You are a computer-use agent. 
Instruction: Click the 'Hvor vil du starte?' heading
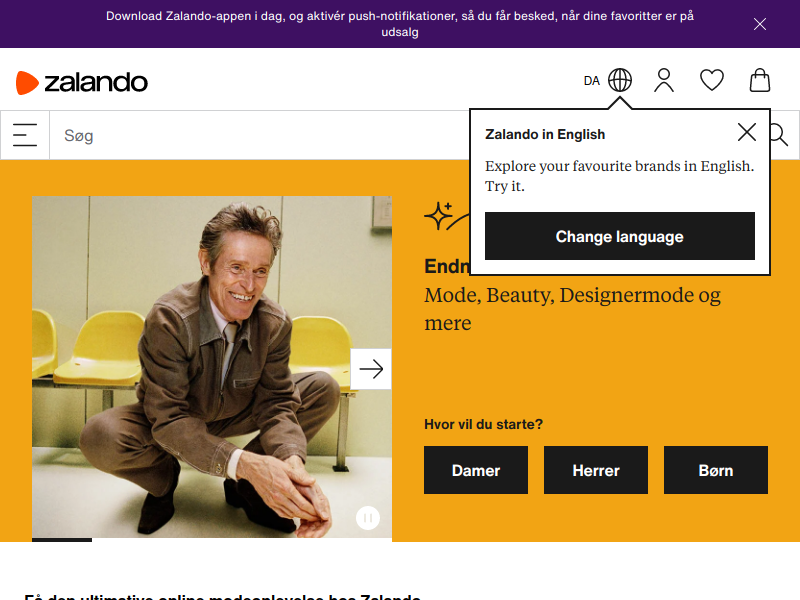tap(484, 424)
